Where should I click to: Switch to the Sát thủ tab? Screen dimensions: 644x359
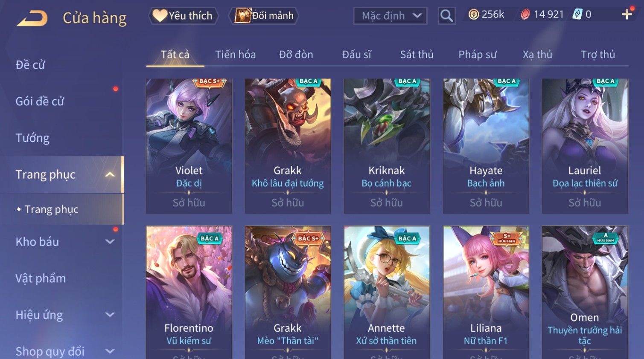[417, 55]
